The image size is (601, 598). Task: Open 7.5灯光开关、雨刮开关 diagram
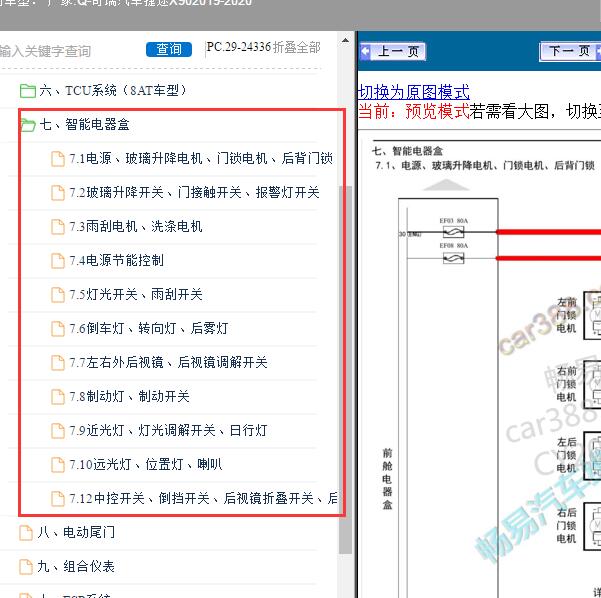click(x=136, y=294)
